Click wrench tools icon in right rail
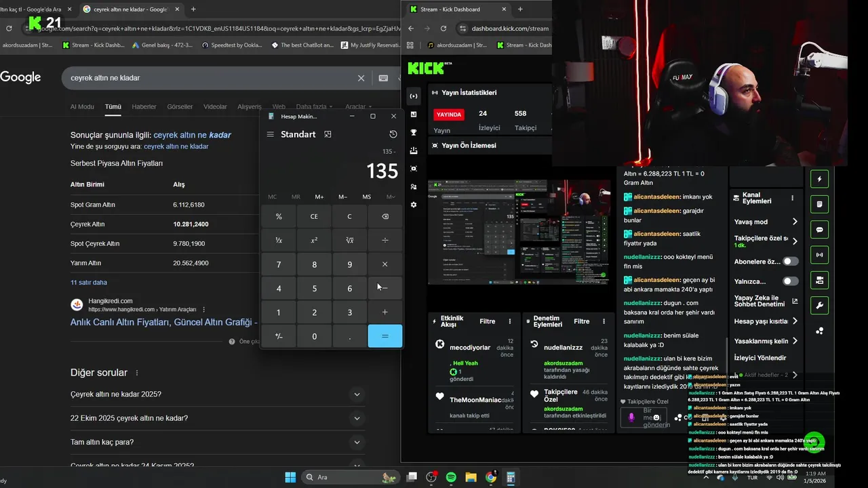 coord(820,306)
